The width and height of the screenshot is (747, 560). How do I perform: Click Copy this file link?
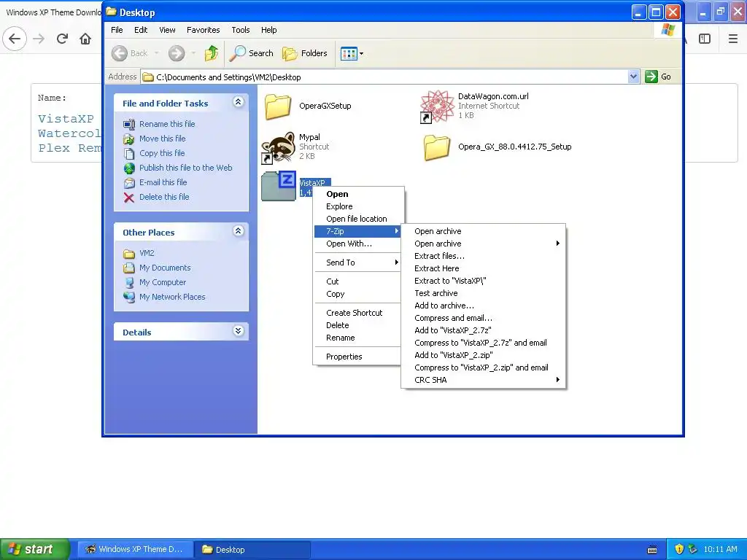[x=162, y=153]
